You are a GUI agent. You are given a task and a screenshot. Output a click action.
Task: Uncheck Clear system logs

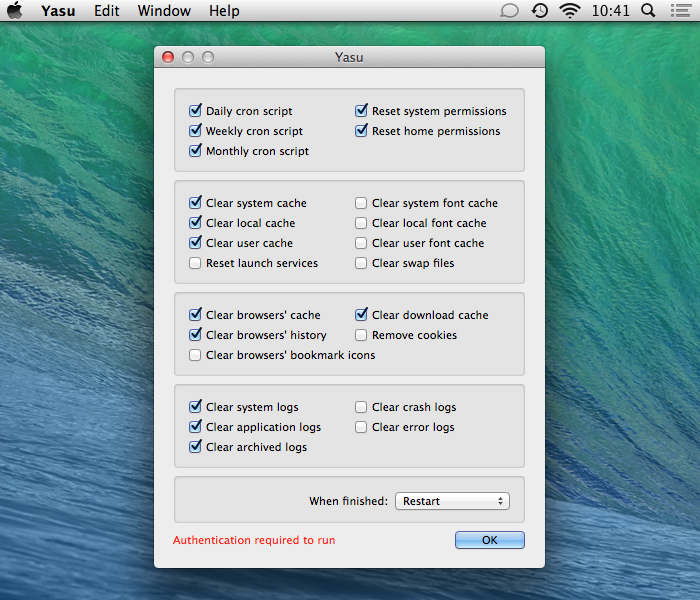[195, 407]
